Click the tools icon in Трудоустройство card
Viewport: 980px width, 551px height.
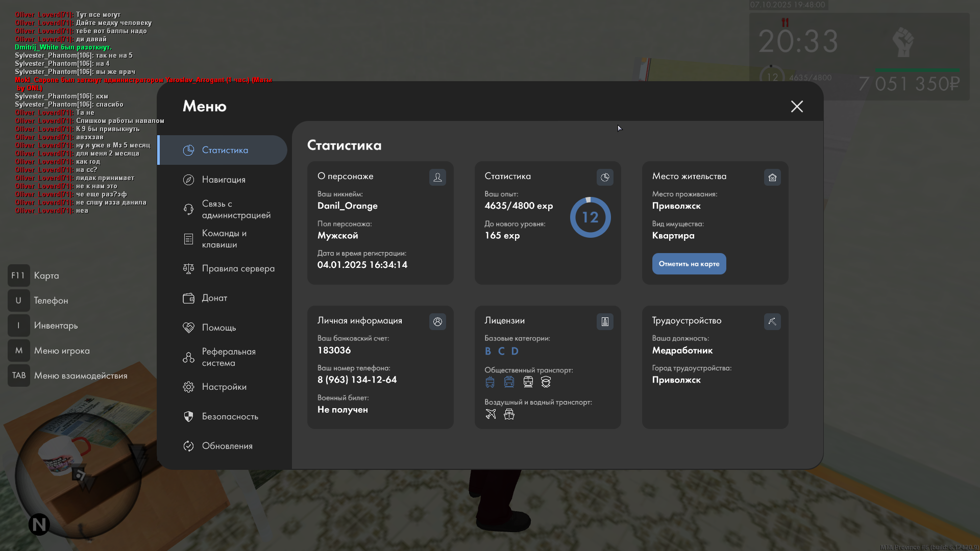click(772, 321)
